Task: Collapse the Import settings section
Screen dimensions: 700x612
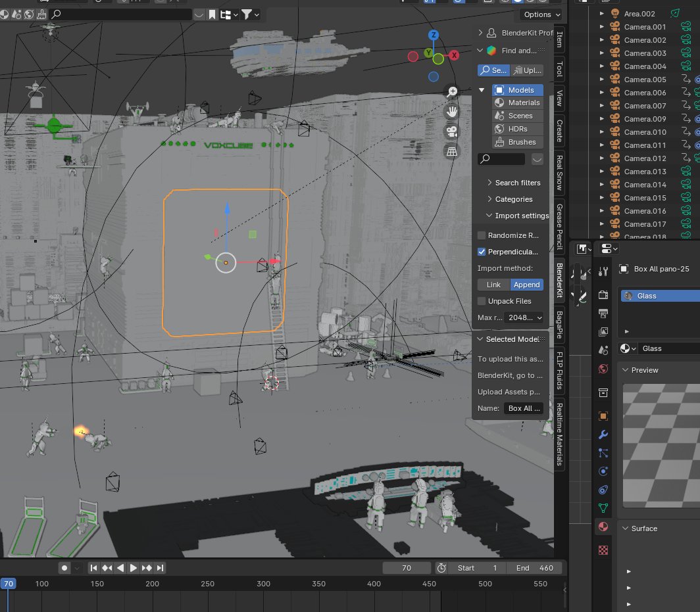Action: 517,216
